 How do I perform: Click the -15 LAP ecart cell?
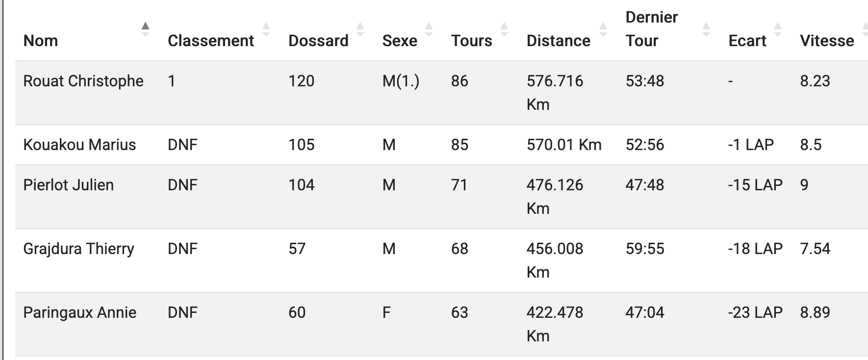tap(755, 185)
